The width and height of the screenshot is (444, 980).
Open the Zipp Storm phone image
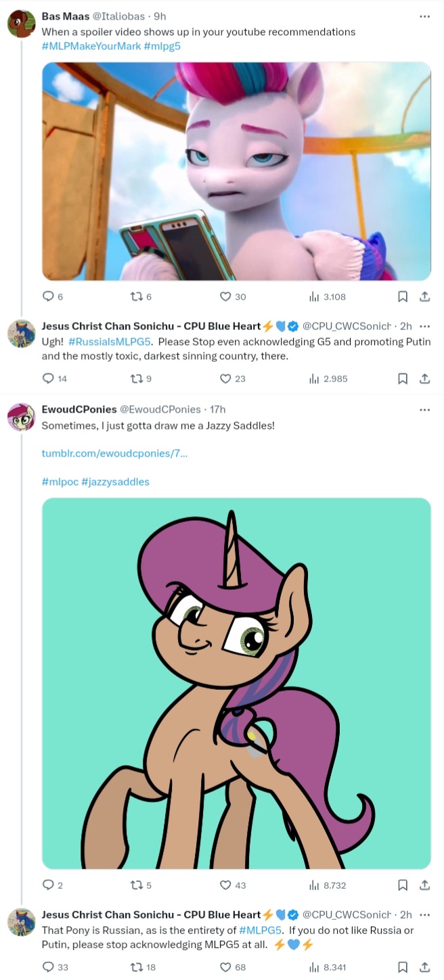click(236, 171)
